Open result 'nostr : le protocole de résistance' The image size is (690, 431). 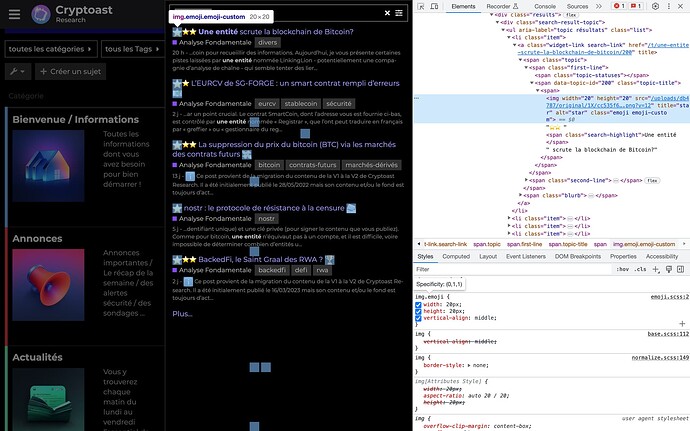(264, 208)
